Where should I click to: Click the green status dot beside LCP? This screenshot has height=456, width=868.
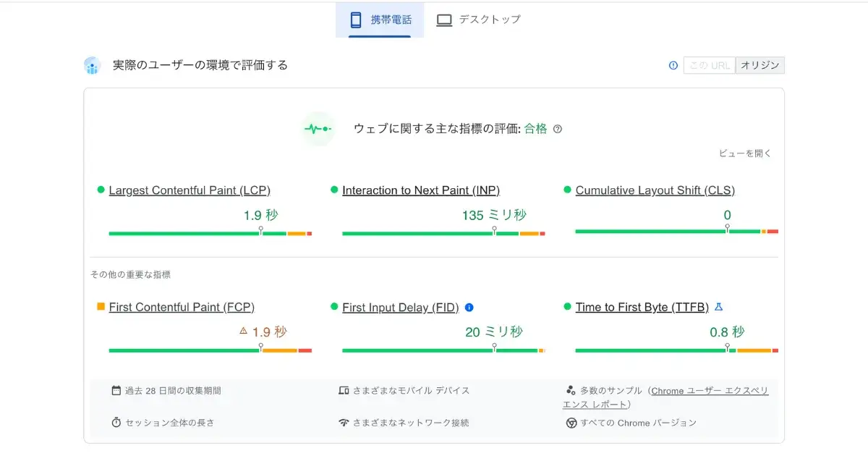point(101,190)
